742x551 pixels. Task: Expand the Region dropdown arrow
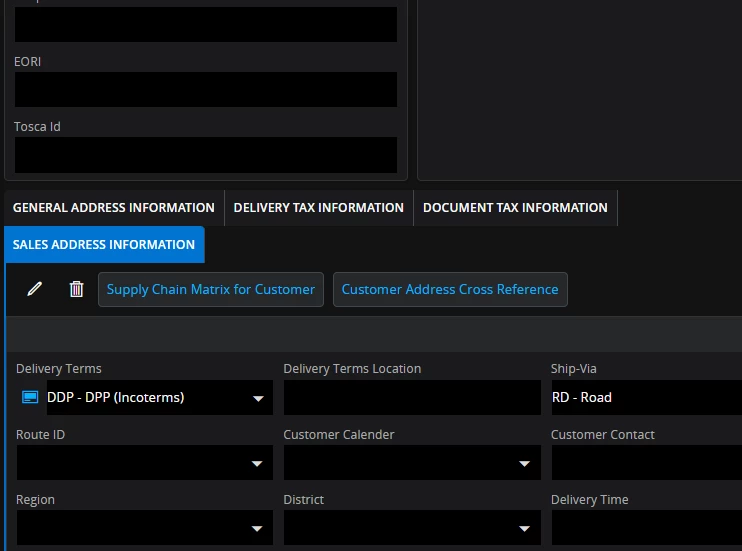pos(257,528)
